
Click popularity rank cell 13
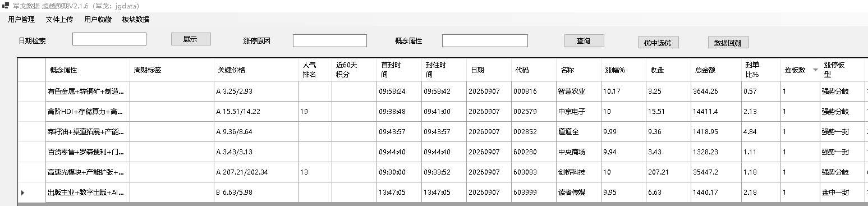coord(315,172)
